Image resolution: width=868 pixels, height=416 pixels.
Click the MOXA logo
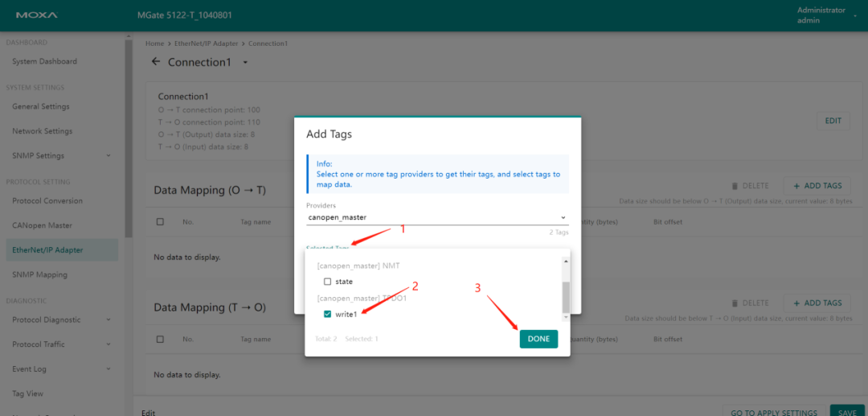[37, 15]
